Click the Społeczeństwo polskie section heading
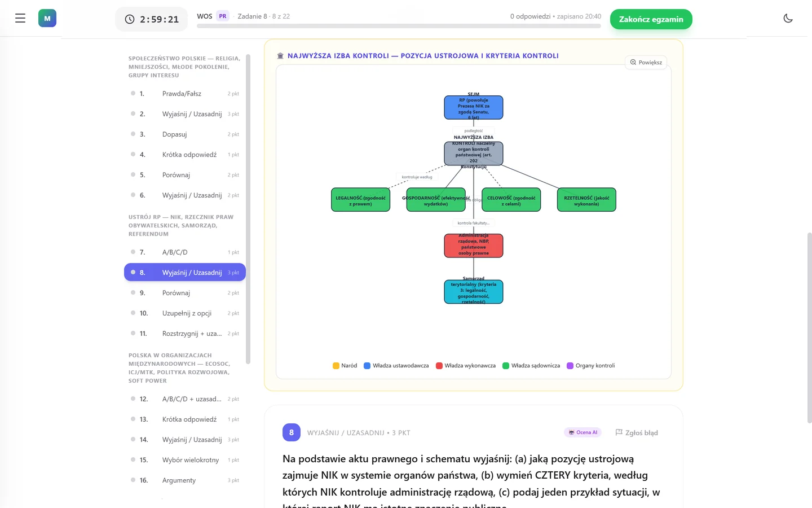812x508 pixels. click(x=184, y=67)
